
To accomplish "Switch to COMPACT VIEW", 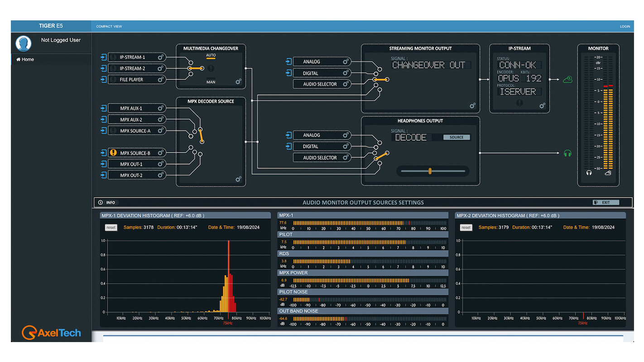I will [x=109, y=26].
